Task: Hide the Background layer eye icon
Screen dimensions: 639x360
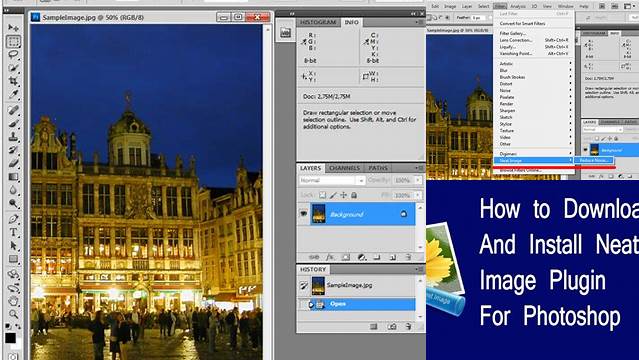Action: point(304,214)
